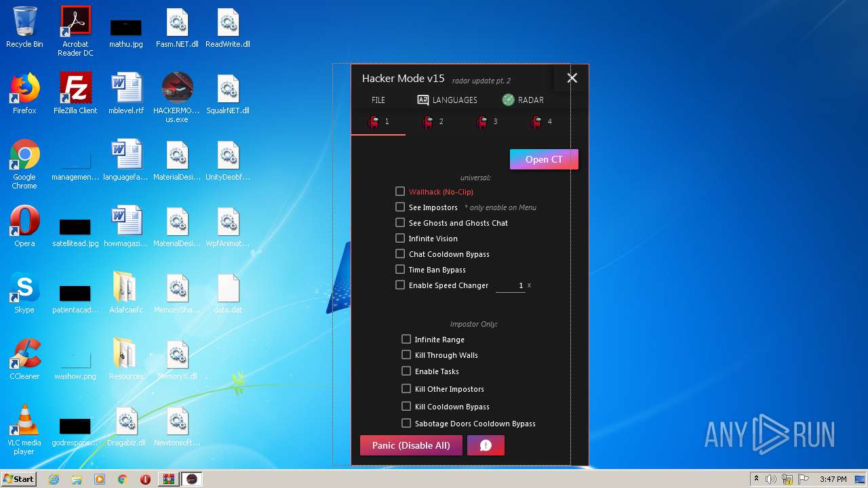Select the mblevel.rtf document icon
The height and width of the screenshot is (488, 868).
126,94
